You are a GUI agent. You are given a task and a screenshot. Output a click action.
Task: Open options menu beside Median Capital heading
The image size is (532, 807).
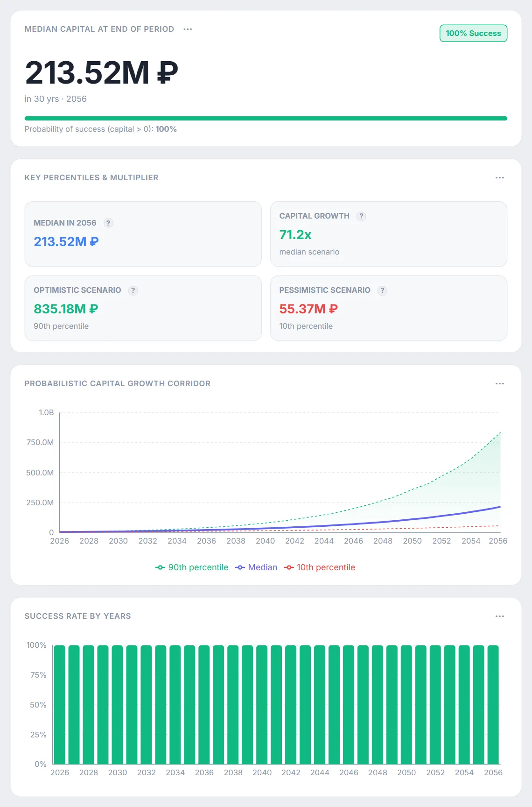point(188,29)
